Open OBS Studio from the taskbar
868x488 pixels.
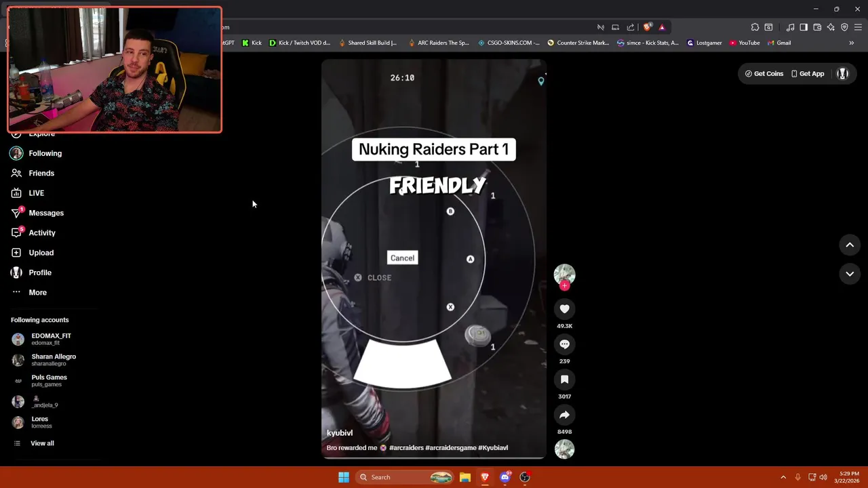(525, 477)
